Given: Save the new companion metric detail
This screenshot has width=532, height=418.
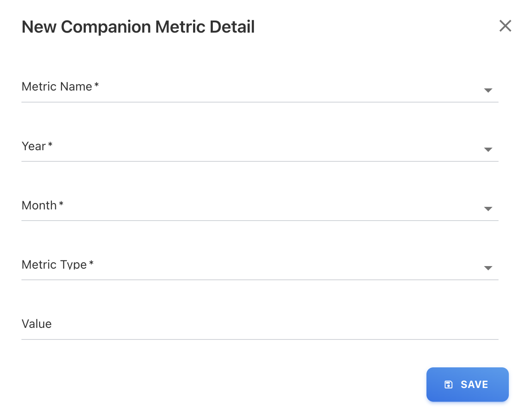Looking at the screenshot, I should click(467, 385).
